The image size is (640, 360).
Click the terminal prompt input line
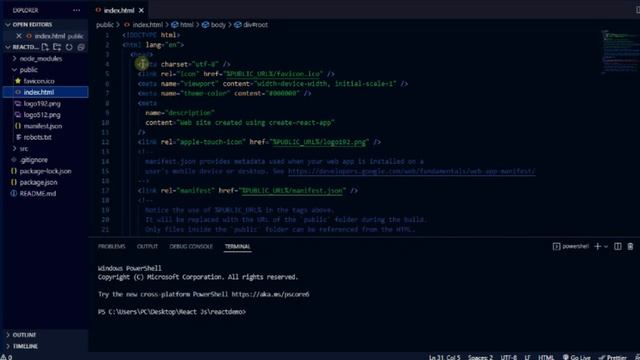click(x=172, y=312)
